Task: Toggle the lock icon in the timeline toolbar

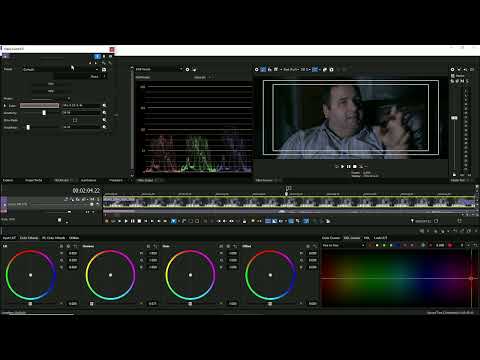Action: [244, 221]
